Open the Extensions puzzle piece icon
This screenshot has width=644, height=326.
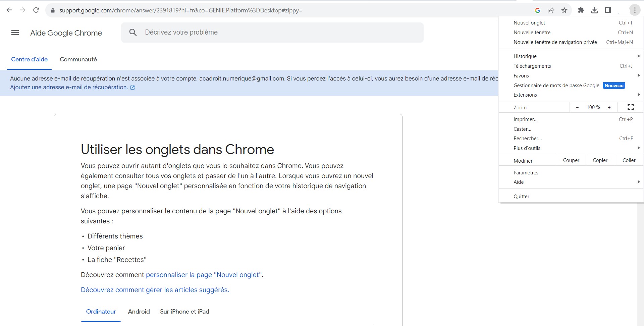point(581,10)
